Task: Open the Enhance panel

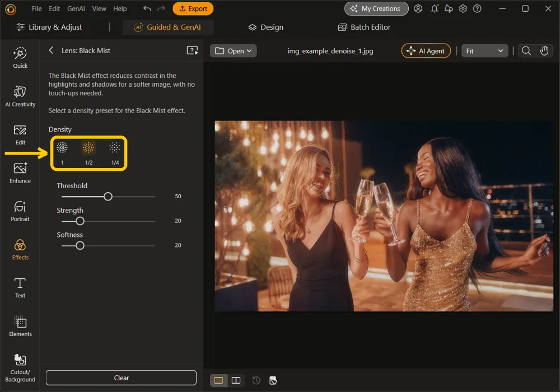Action: point(20,173)
